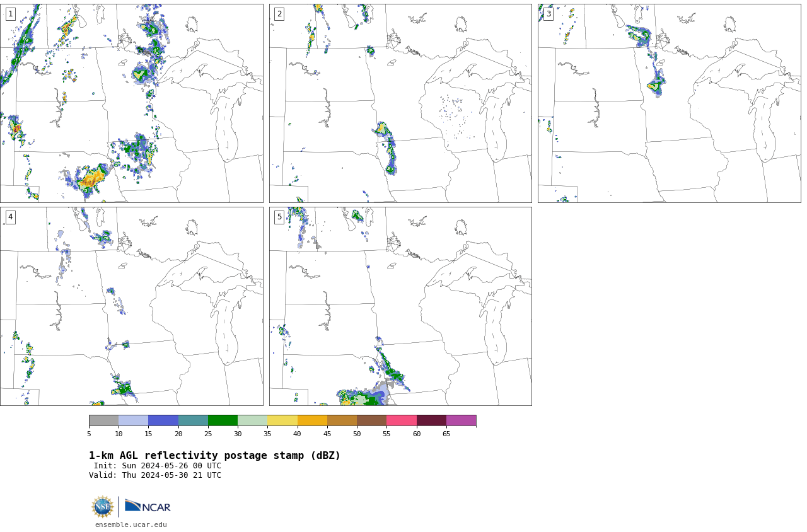Viewport: 807px width, 532px height.
Task: Select the tan 45-50 dBZ swatch
Action: click(342, 420)
